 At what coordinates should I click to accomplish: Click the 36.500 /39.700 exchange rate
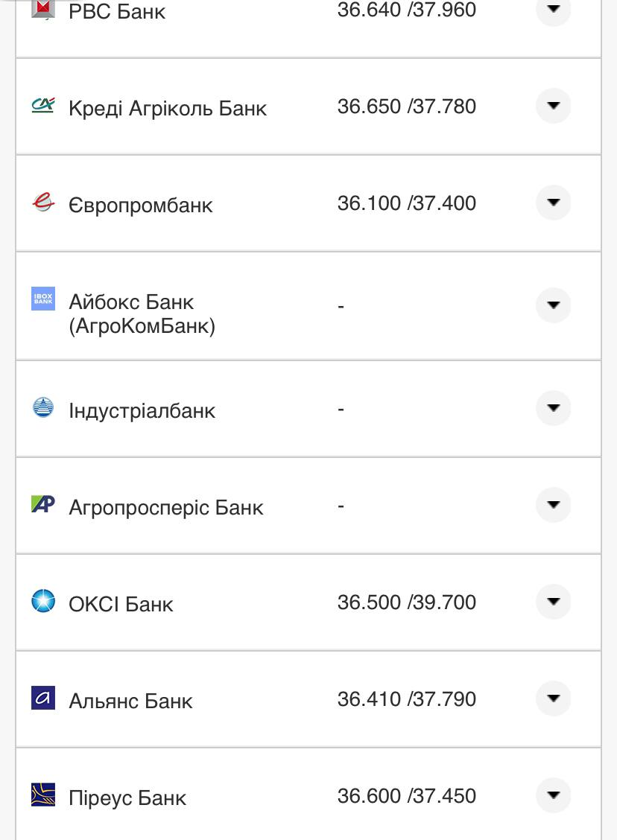pyautogui.click(x=406, y=602)
